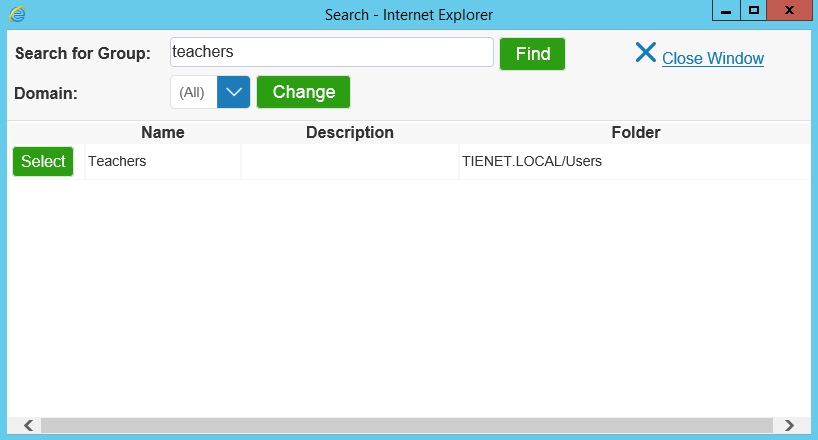The width and height of the screenshot is (818, 440).
Task: Maximize the Search window
Action: pos(754,10)
